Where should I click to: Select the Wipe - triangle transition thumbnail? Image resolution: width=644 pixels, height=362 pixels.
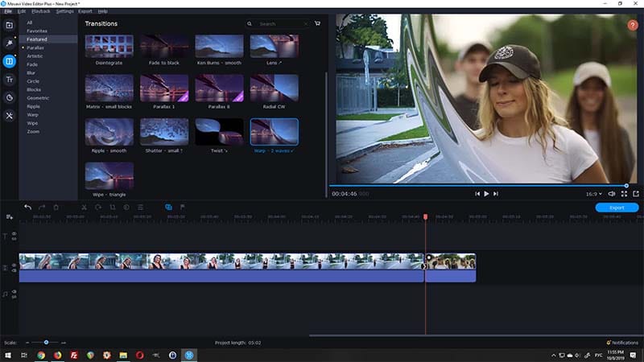tap(109, 175)
